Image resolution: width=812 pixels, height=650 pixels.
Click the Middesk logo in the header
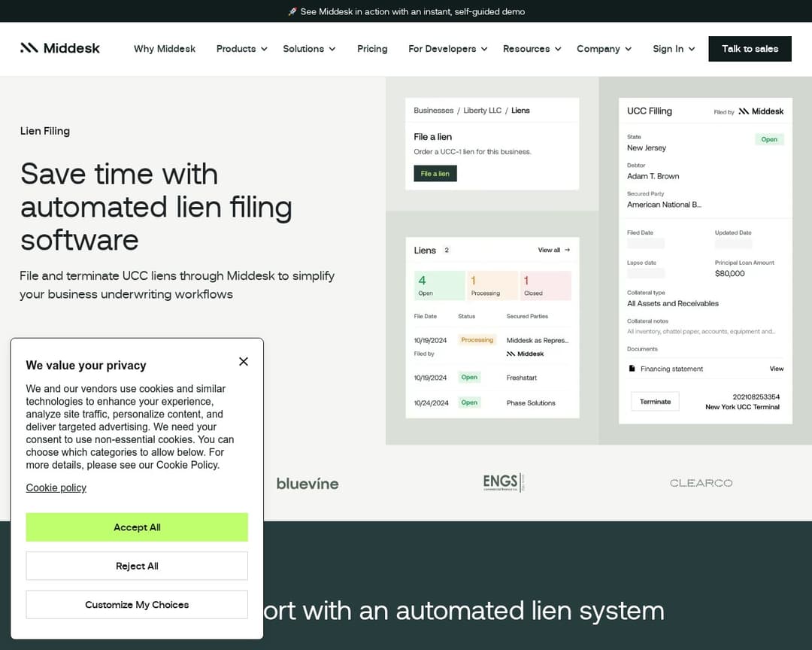pyautogui.click(x=59, y=48)
